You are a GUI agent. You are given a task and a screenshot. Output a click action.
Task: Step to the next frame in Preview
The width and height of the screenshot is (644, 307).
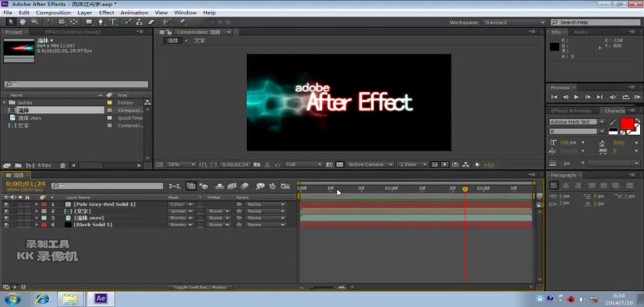coord(588,97)
